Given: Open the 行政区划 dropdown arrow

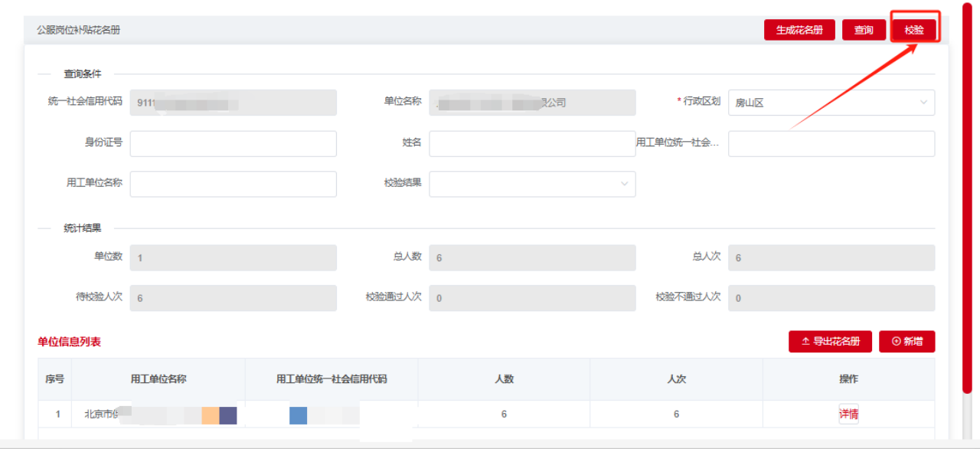Looking at the screenshot, I should coord(924,103).
